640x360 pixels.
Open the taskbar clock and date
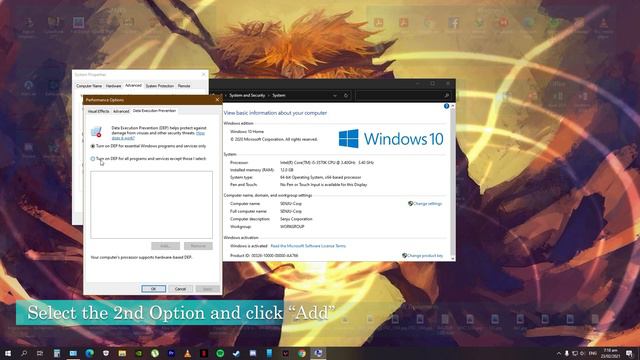pos(611,353)
